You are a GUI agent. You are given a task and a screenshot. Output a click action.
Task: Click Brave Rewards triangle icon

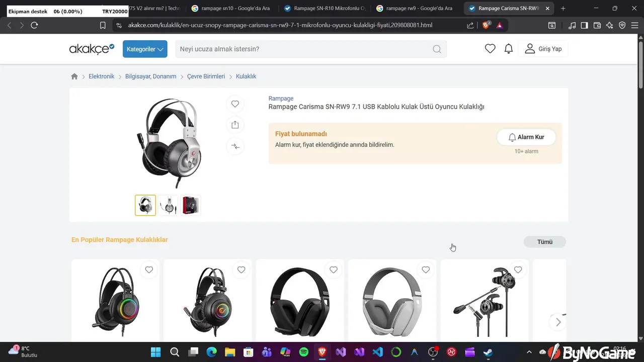point(500,25)
